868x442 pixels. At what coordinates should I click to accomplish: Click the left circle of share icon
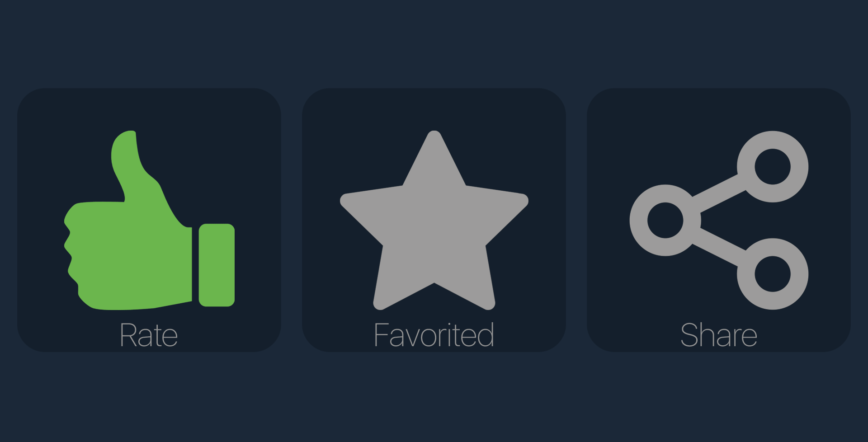point(665,220)
